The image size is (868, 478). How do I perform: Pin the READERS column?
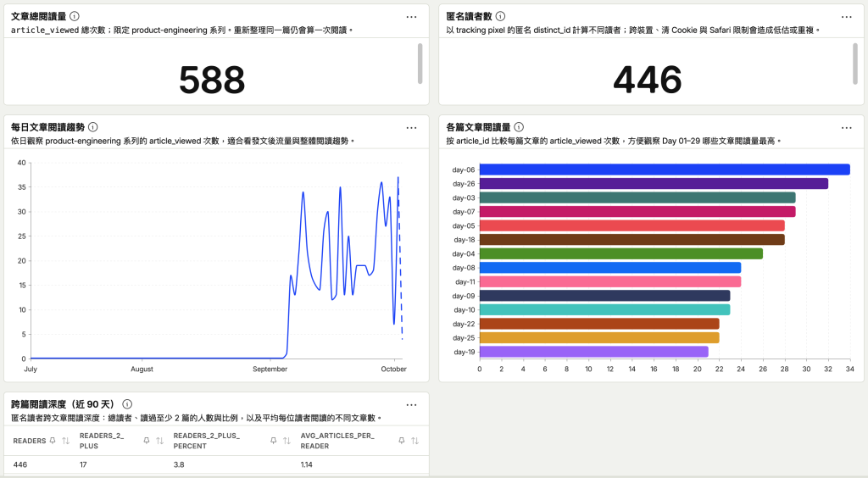tap(53, 441)
